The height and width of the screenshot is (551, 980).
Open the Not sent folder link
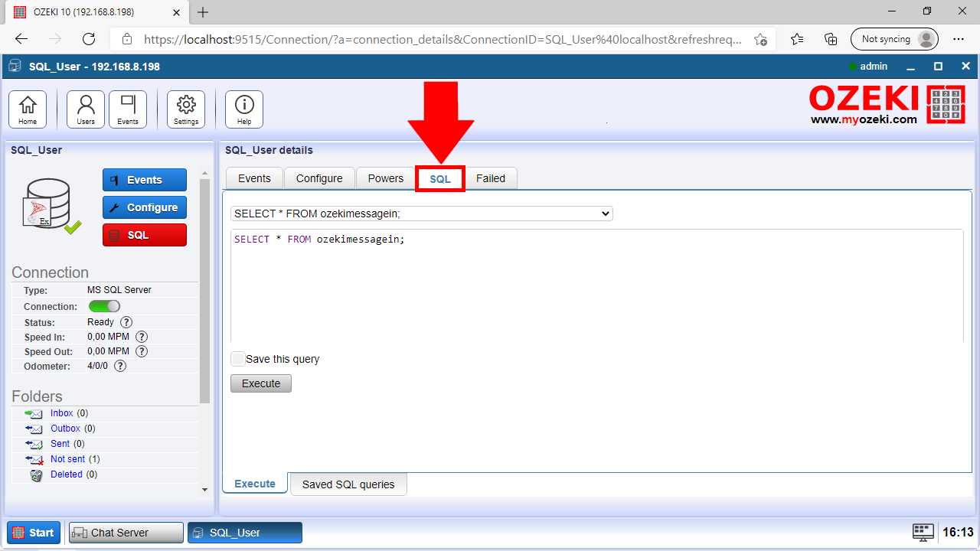(67, 459)
